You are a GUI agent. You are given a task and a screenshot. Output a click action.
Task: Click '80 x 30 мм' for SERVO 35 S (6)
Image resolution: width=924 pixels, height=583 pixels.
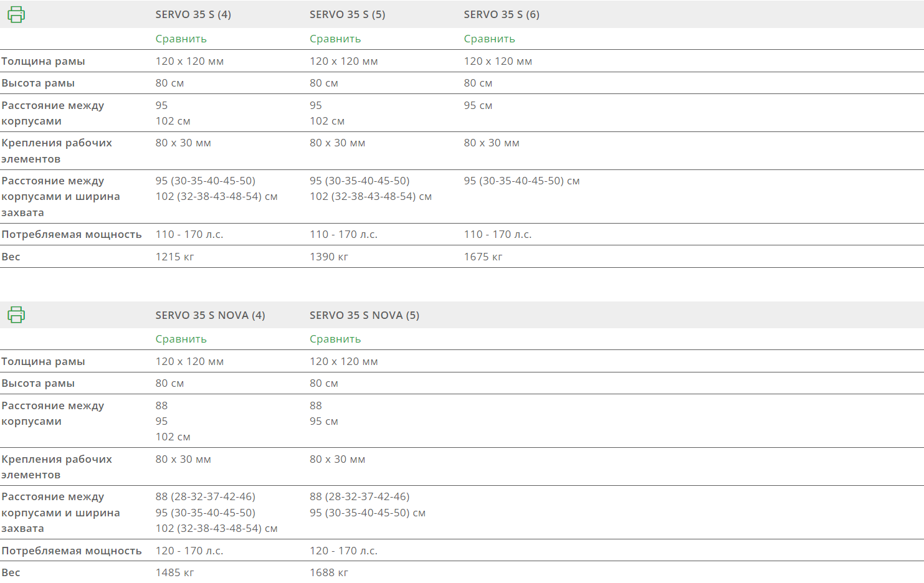click(492, 143)
